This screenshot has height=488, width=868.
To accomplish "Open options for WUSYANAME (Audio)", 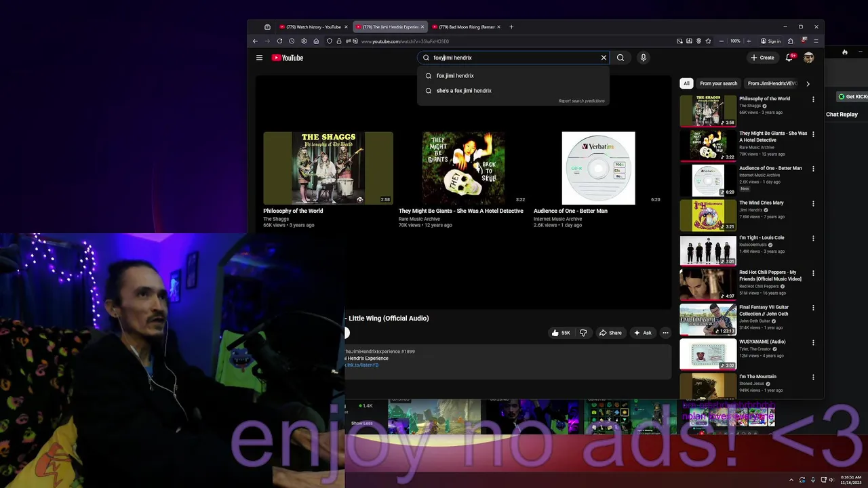I will [813, 342].
